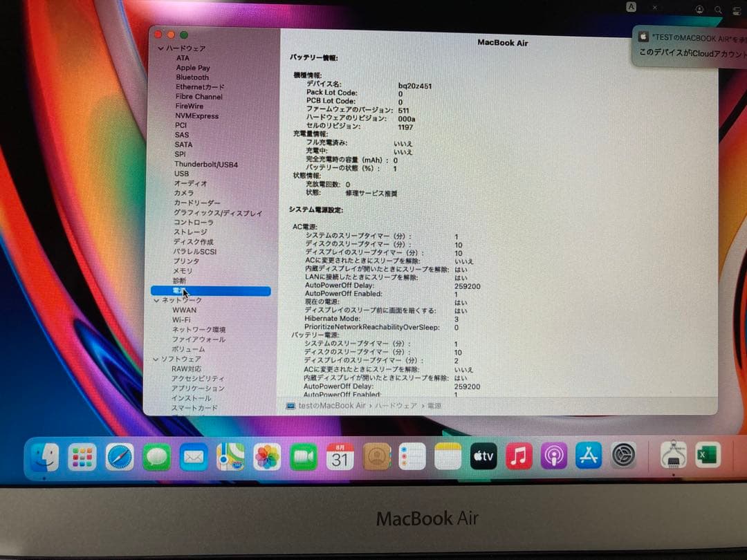Select Bluetooth in the hardware sidebar

tap(192, 77)
